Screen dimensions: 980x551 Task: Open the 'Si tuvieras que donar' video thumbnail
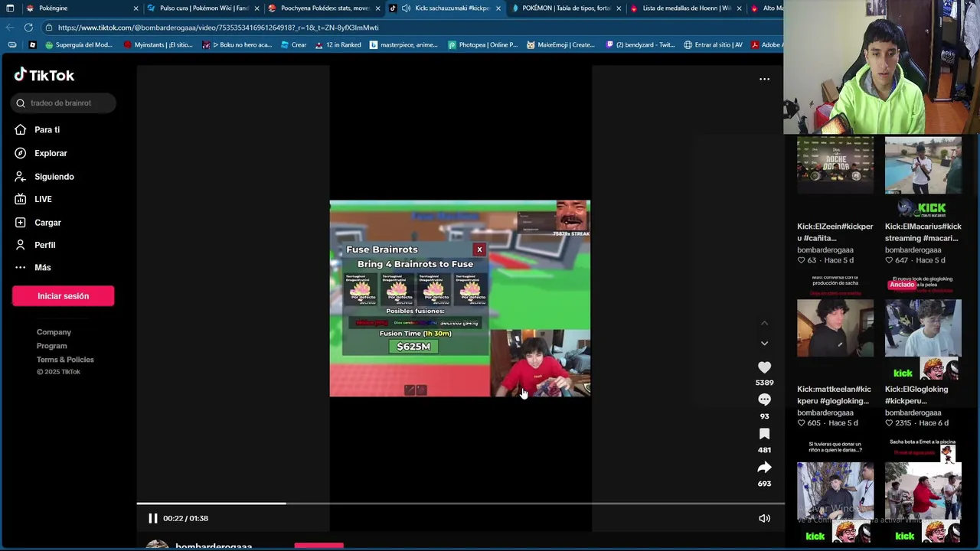tap(835, 490)
